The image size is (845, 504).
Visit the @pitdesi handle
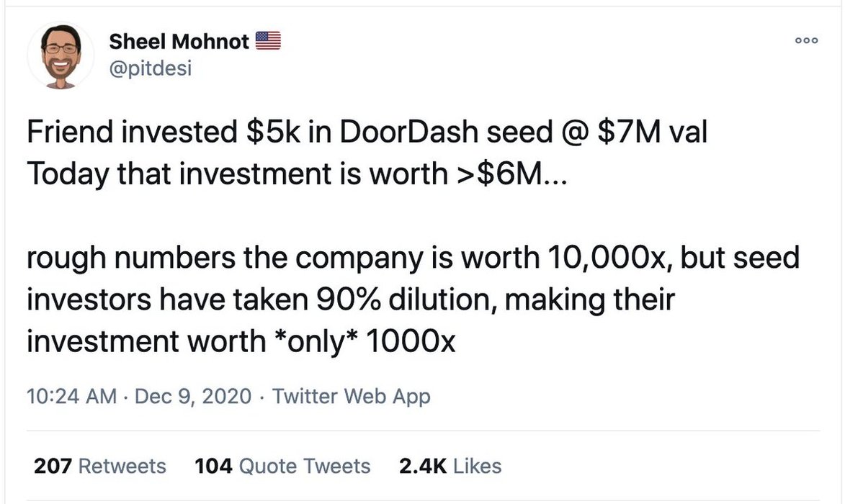click(x=151, y=68)
